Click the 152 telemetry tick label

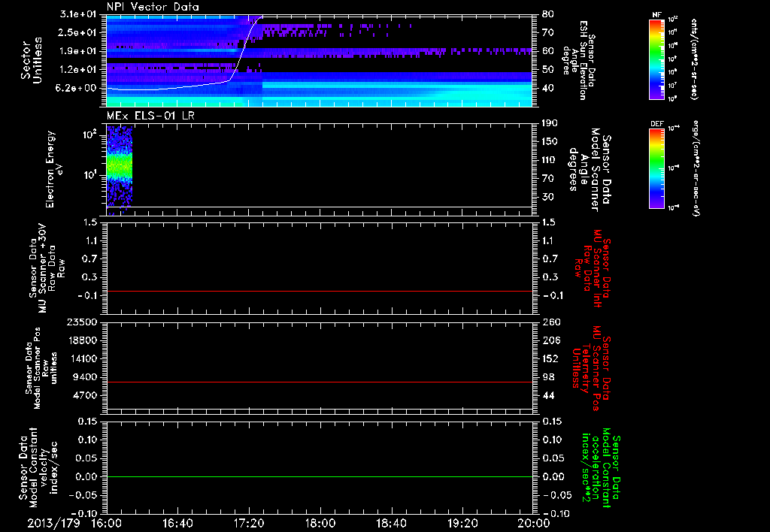pyautogui.click(x=551, y=358)
